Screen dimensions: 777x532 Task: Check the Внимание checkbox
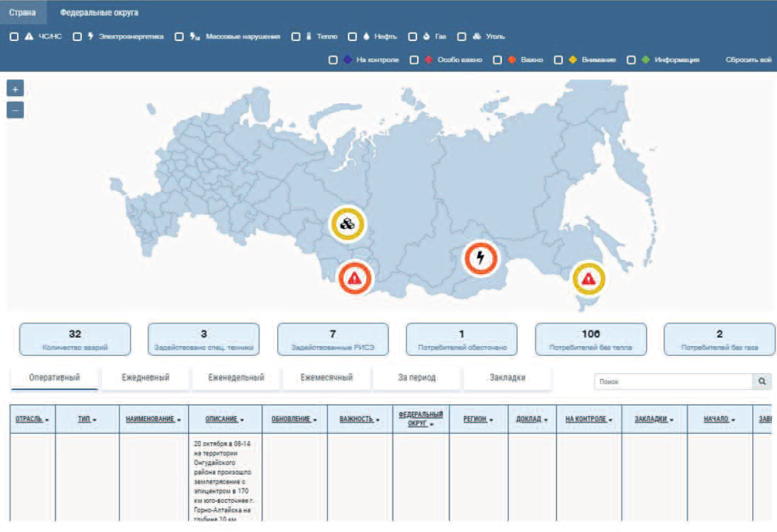pos(559,60)
